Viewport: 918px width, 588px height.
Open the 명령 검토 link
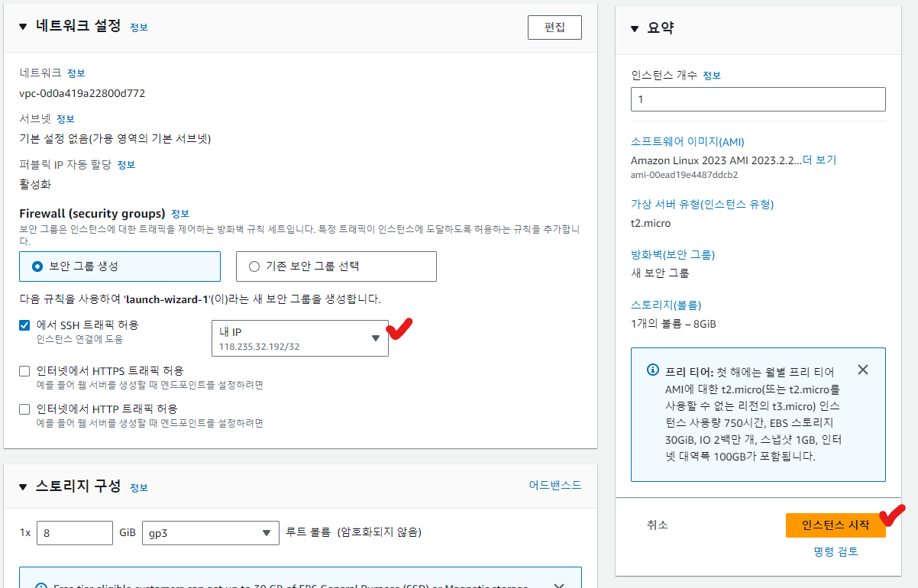[x=836, y=551]
